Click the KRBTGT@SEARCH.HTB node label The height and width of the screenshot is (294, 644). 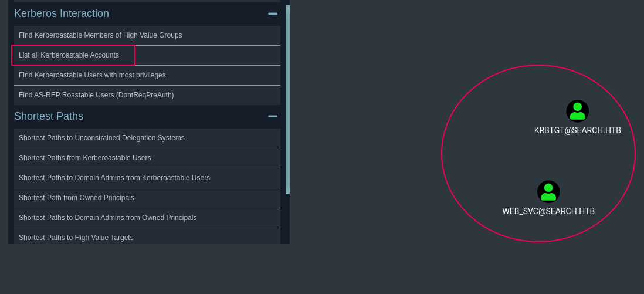tap(577, 130)
